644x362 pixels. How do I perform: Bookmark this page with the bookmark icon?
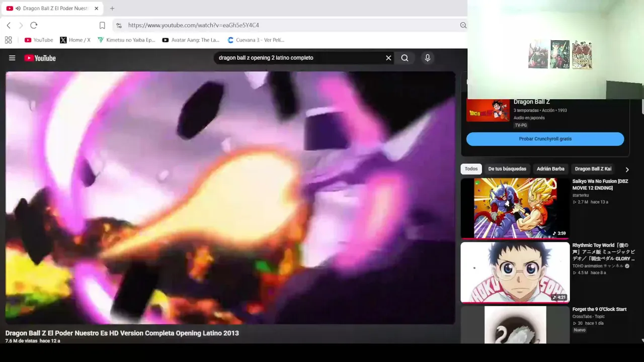pos(102,25)
